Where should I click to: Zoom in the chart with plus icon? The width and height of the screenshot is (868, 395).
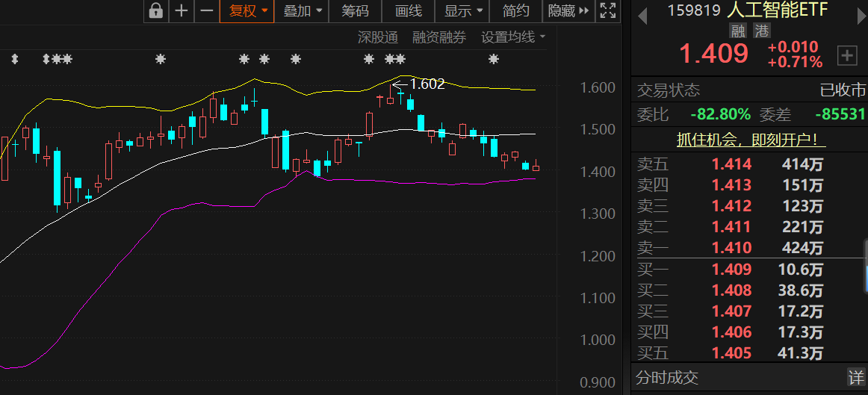181,10
